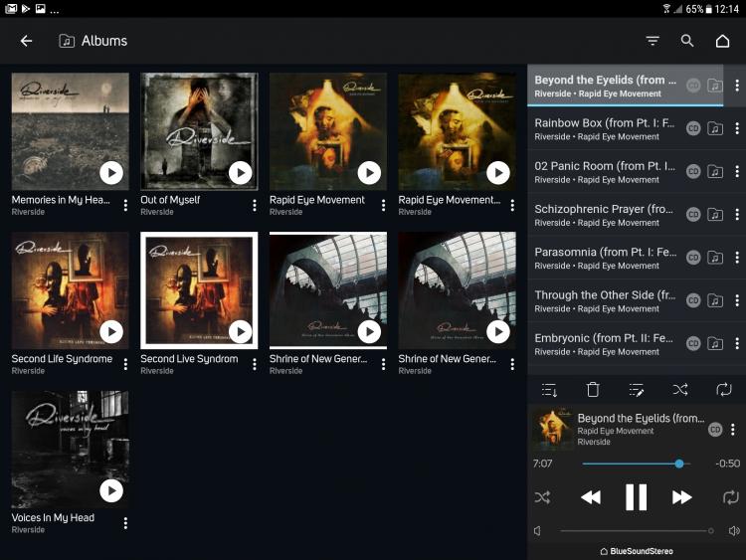Screen dimensions: 746x560
Task: Open Second Life Syndrome album title
Action: point(62,359)
